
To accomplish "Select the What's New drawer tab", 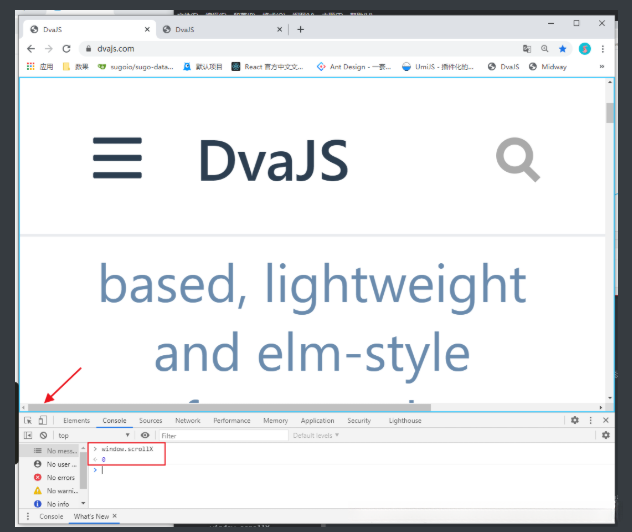I will point(91,516).
